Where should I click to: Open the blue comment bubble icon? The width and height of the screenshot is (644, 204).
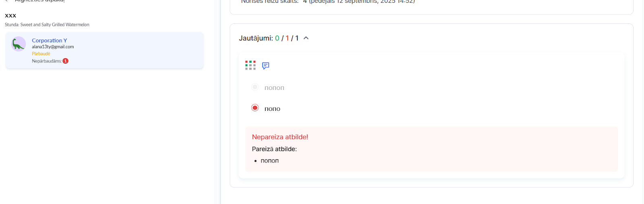(266, 66)
